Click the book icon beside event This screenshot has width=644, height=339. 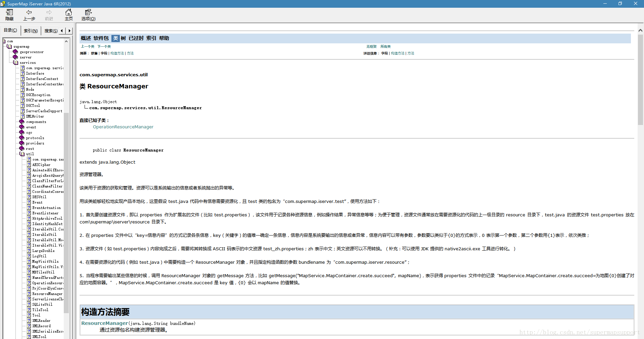(22, 127)
